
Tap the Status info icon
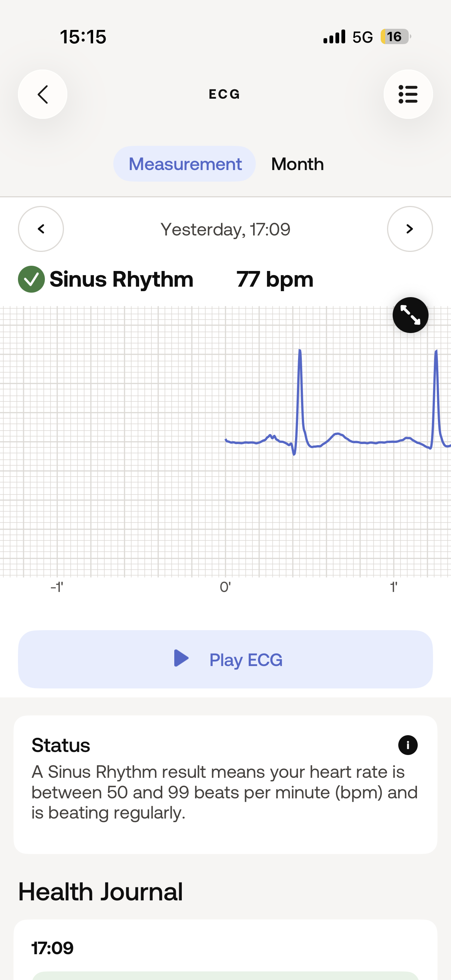(x=408, y=745)
